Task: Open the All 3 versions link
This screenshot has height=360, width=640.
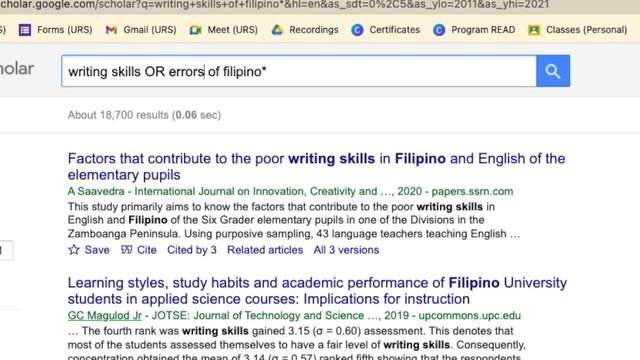Action: 346,250
